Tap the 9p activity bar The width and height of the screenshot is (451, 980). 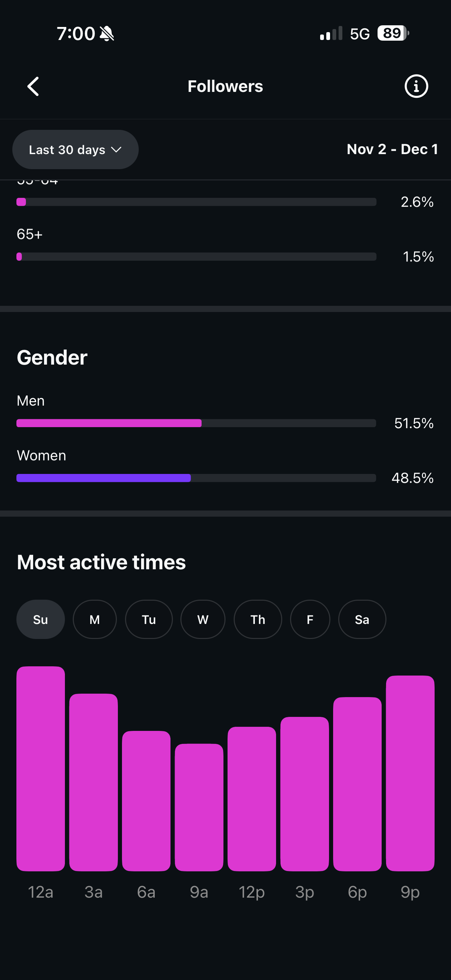410,773
